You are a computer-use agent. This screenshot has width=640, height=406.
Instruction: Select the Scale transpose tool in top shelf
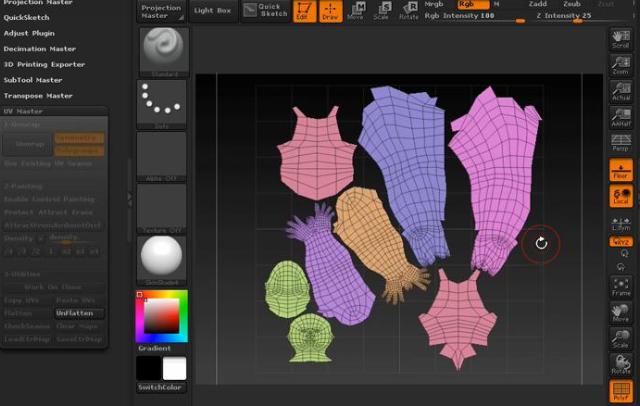(382, 11)
